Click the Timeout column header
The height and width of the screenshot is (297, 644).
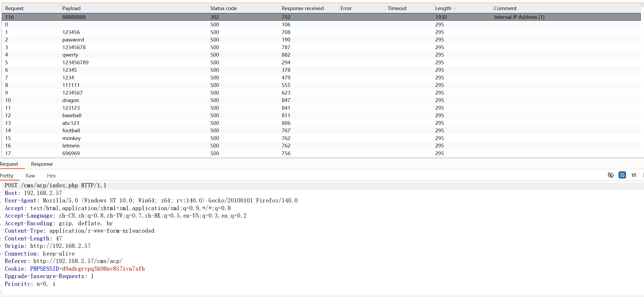397,8
